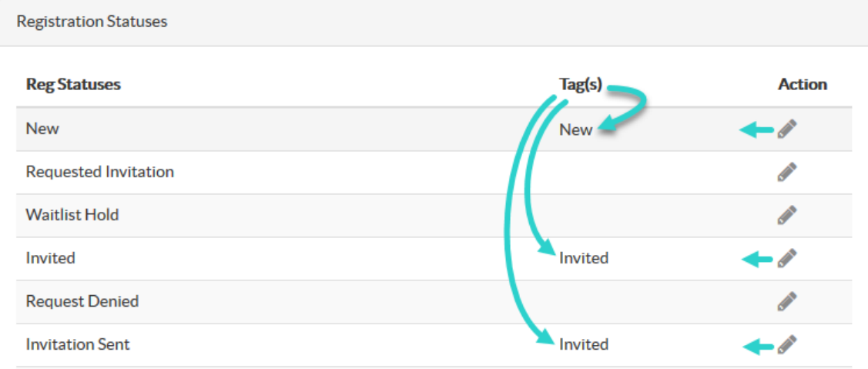Select the Registration Statuses panel title
868x369 pixels.
(x=92, y=22)
